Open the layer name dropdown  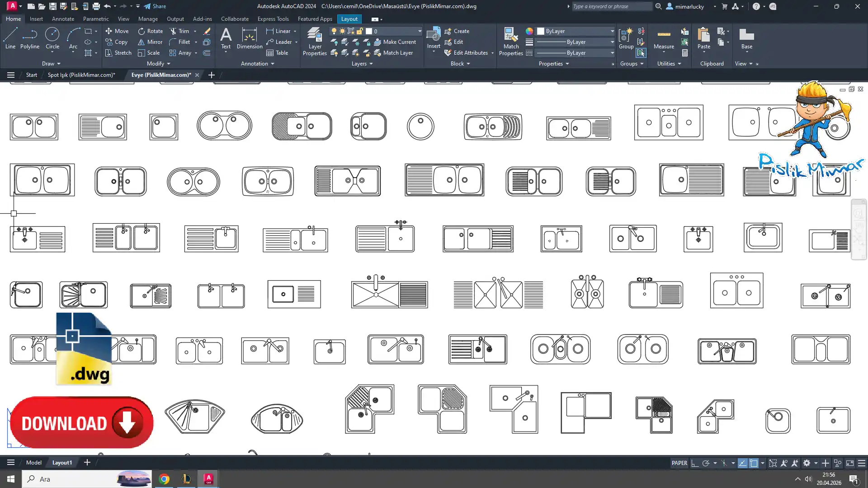tap(420, 31)
